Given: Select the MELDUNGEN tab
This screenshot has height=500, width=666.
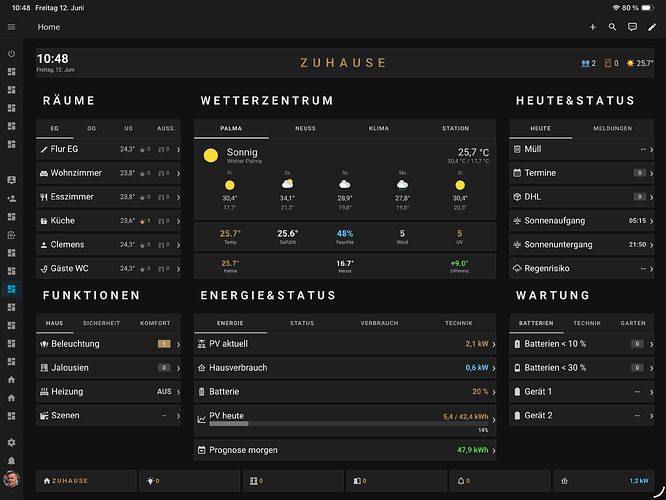Looking at the screenshot, I should point(612,128).
